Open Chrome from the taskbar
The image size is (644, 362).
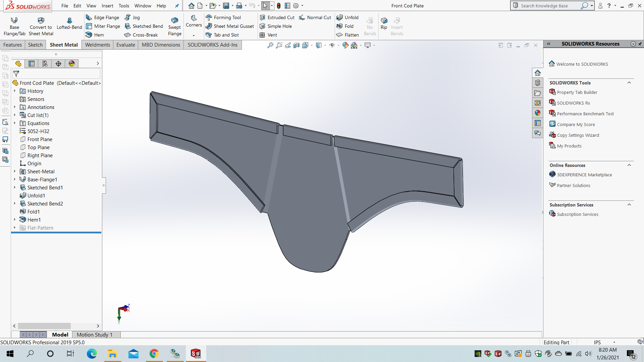pyautogui.click(x=154, y=354)
